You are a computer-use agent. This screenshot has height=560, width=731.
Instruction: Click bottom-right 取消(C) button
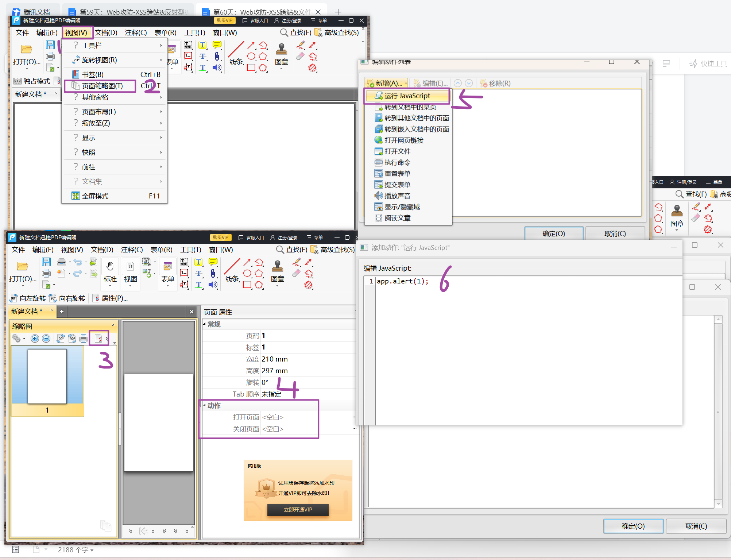(696, 526)
